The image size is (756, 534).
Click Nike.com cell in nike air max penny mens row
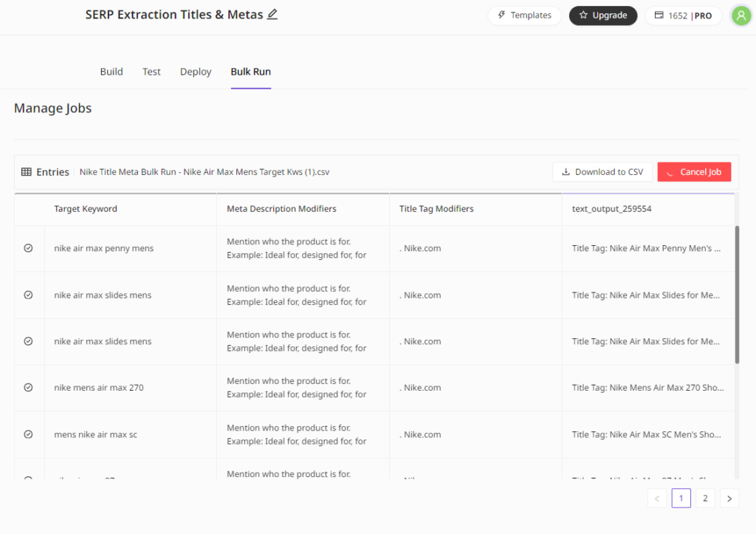point(476,248)
